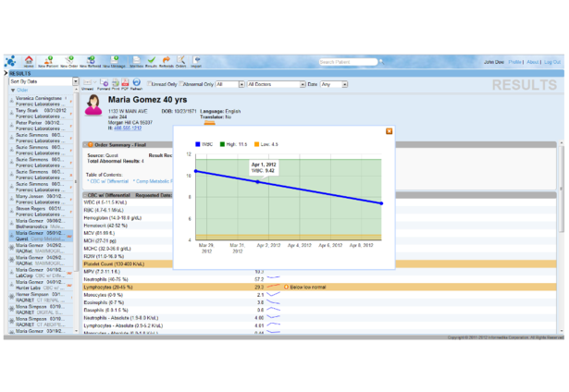Export the result with PDF icon

pos(125,82)
